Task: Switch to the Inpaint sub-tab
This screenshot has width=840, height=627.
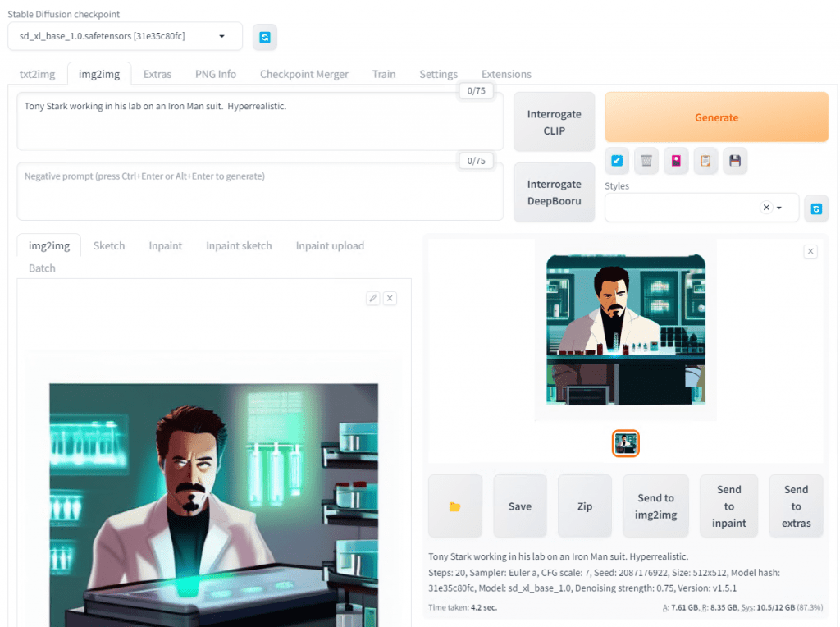Action: 166,245
